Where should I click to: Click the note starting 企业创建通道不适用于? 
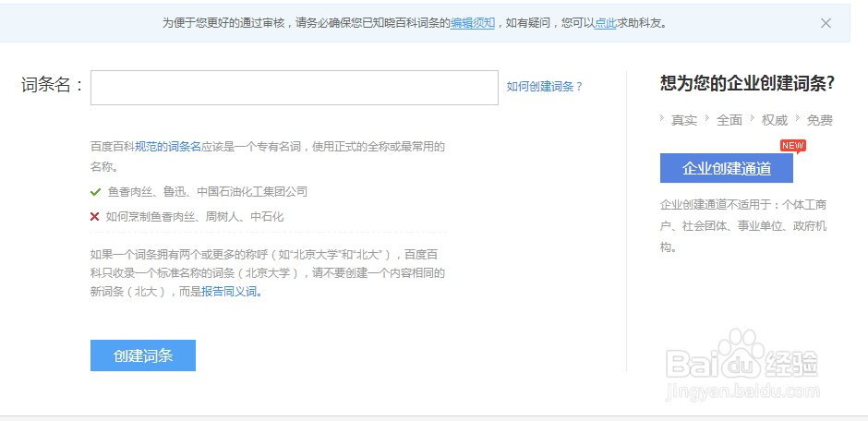(x=743, y=225)
